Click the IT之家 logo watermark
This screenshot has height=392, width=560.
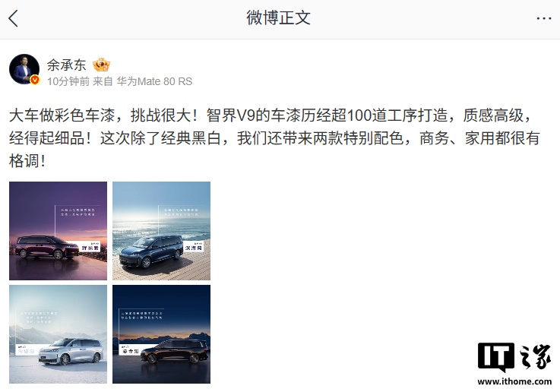514,357
